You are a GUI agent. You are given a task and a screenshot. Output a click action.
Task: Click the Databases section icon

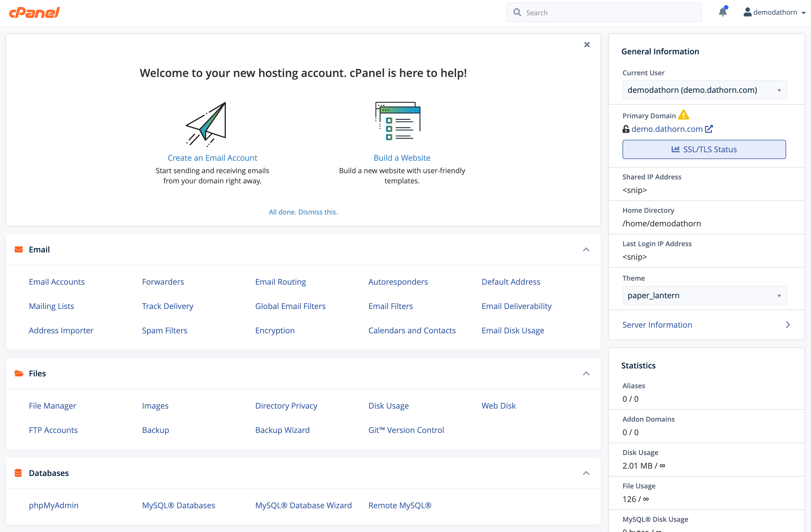[18, 473]
